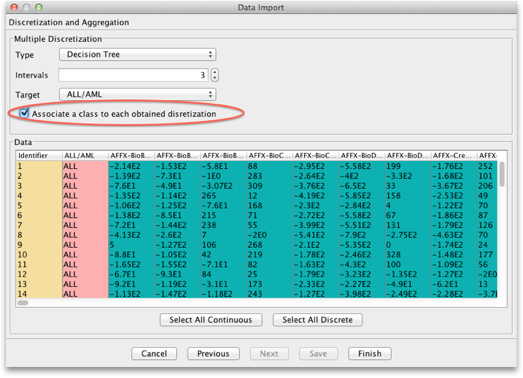The width and height of the screenshot is (523, 378).
Task: Click cell with value -2.75E2
Action: click(x=408, y=235)
